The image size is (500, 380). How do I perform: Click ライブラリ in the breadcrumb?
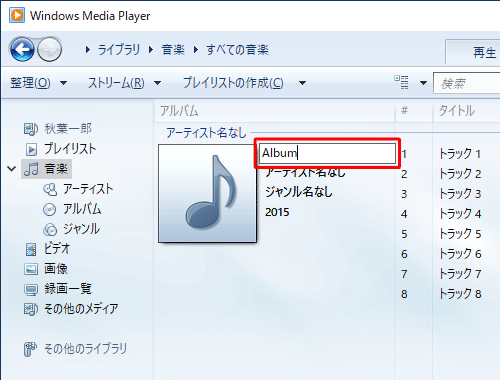coord(119,50)
